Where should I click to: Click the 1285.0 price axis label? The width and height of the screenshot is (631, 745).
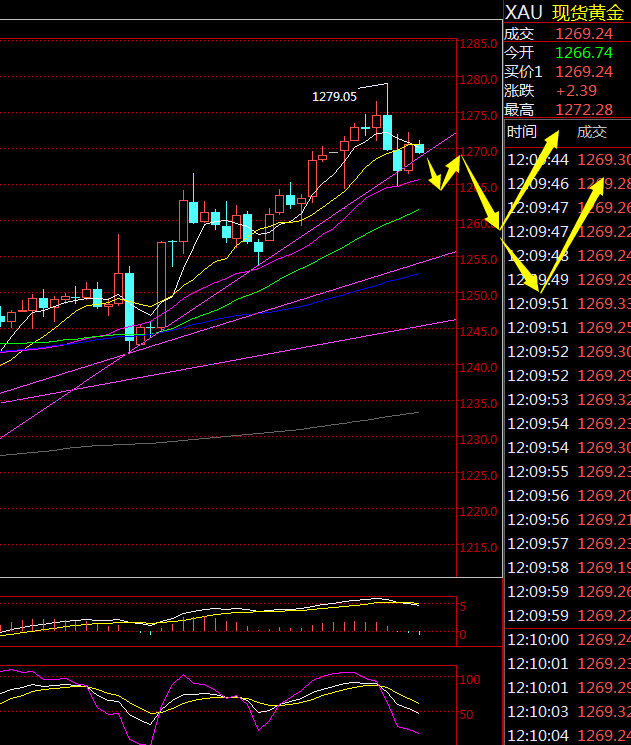point(480,44)
